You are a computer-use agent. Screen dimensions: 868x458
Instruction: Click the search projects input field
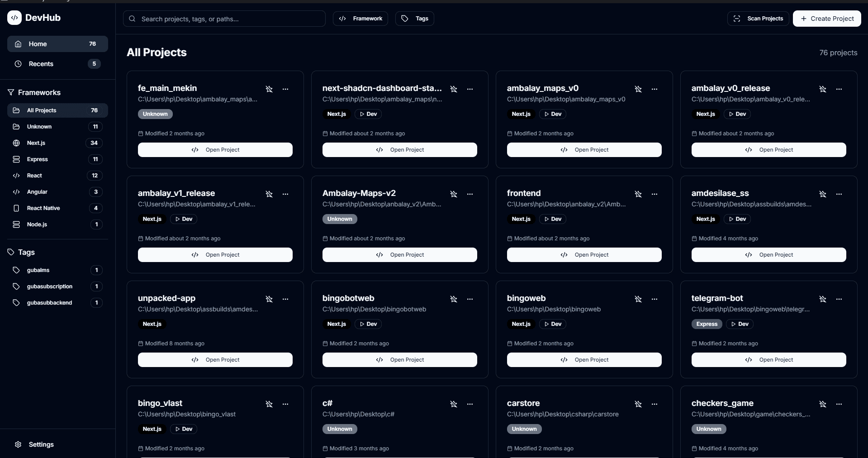tap(224, 19)
